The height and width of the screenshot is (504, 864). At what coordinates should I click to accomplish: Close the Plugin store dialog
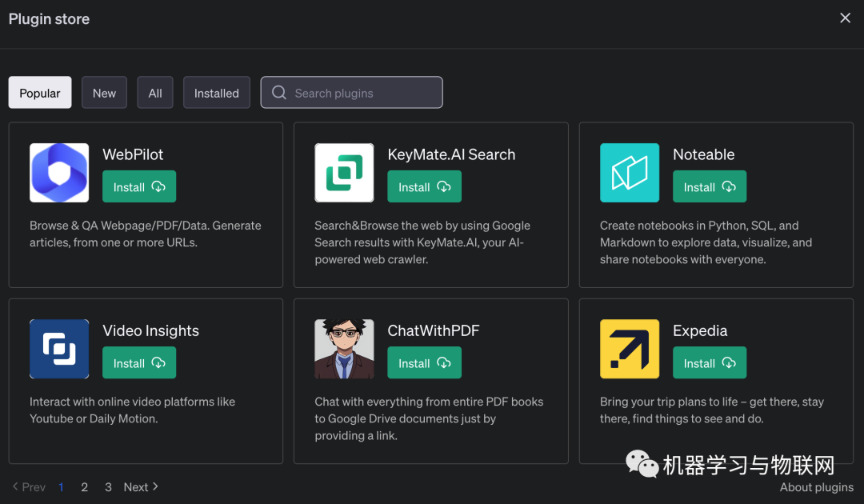coord(845,18)
